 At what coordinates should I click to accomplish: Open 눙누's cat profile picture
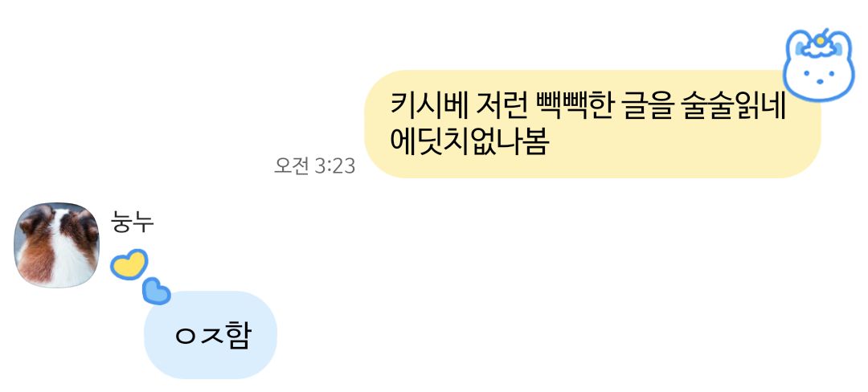pyautogui.click(x=56, y=245)
